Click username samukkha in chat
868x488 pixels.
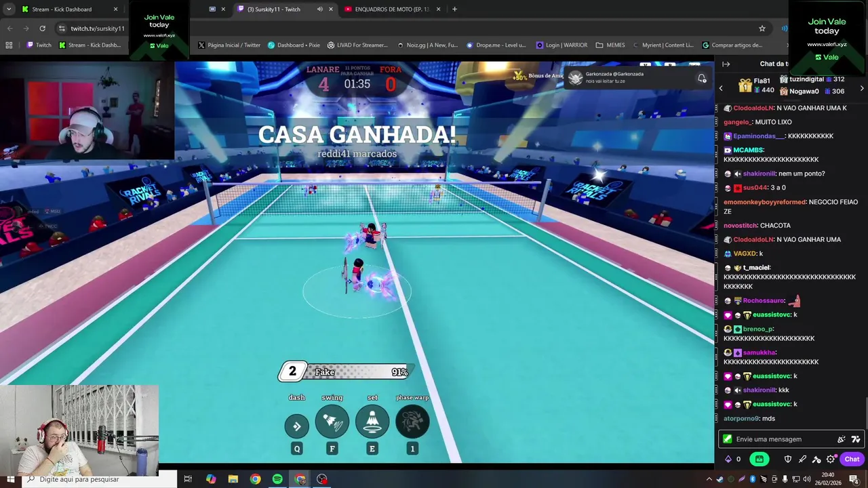(759, 352)
